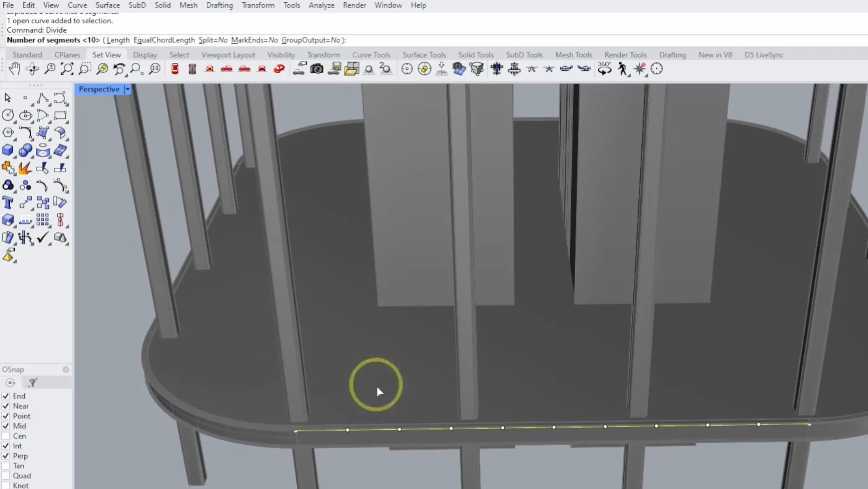The width and height of the screenshot is (868, 489).
Task: Click the walk-about person icon
Action: [x=623, y=69]
